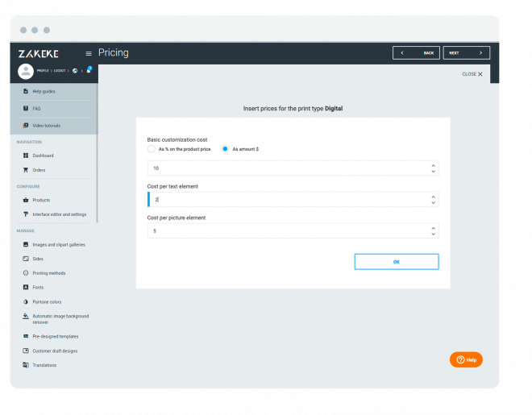Open the language globe icon
The width and height of the screenshot is (532, 415).
(75, 71)
